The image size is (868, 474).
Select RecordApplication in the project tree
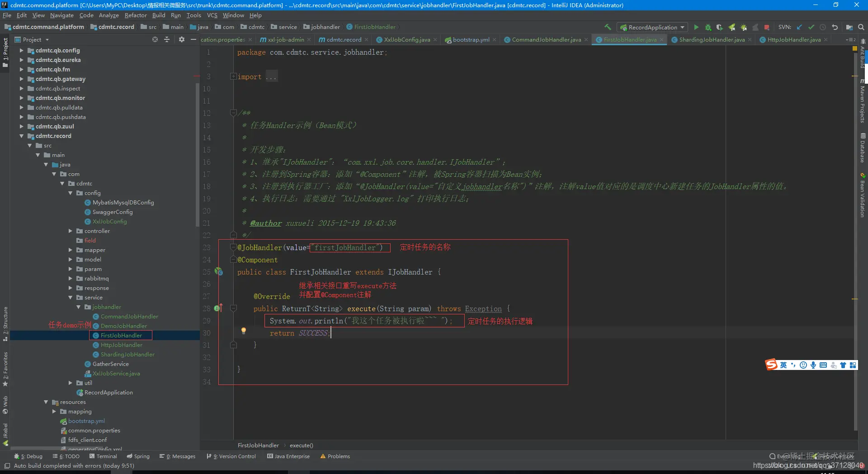click(108, 392)
